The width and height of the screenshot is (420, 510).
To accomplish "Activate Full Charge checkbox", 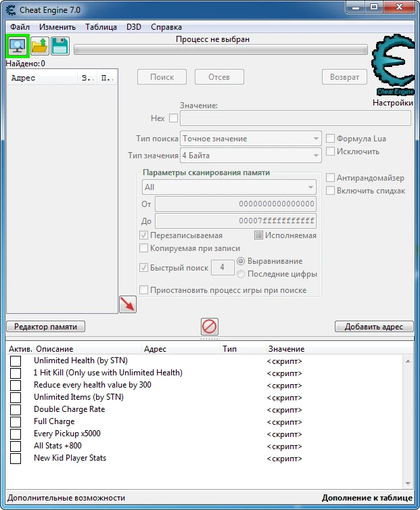I will pyautogui.click(x=16, y=422).
